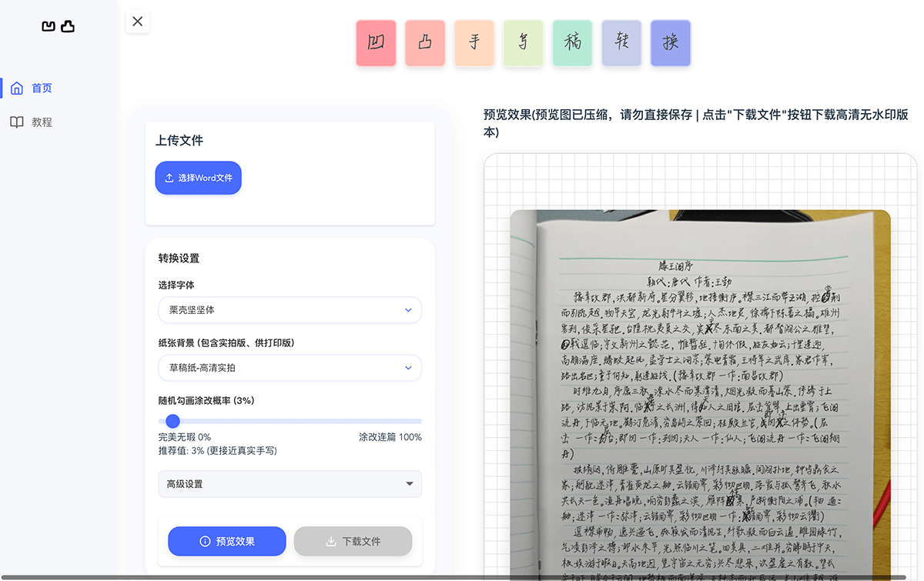Click the lavender 转 character tile

point(621,43)
